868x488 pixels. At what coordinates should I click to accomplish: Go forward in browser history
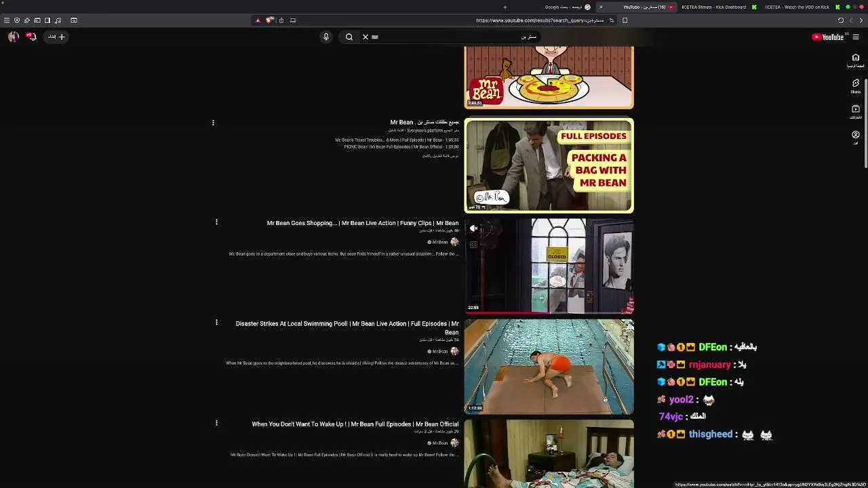852,20
